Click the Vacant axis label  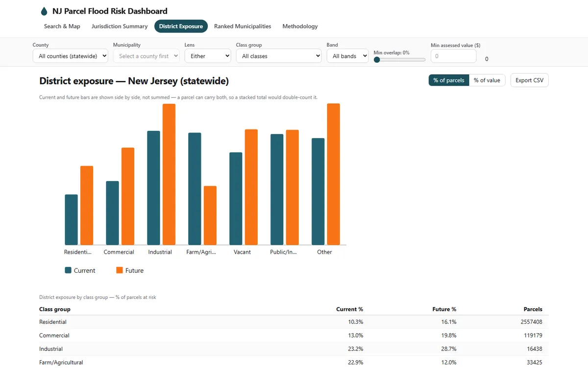[x=242, y=252]
